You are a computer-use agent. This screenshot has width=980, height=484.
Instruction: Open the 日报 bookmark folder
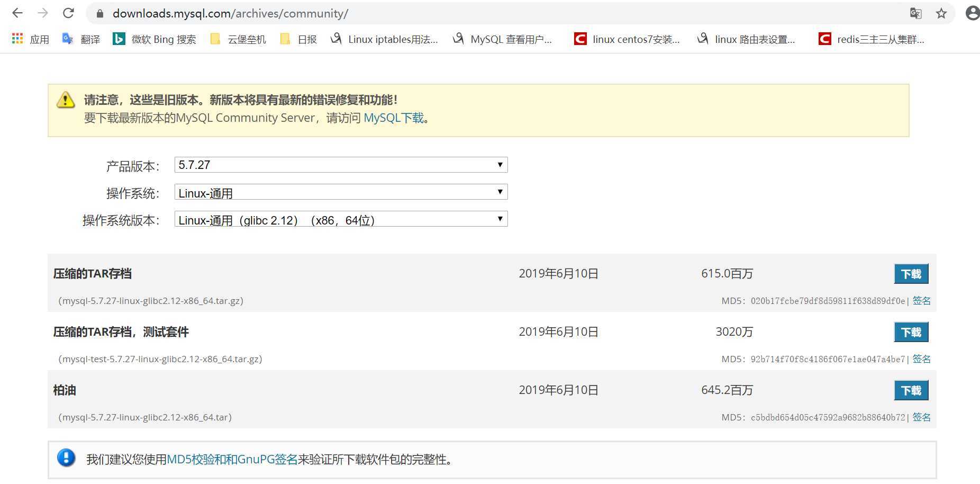(298, 39)
